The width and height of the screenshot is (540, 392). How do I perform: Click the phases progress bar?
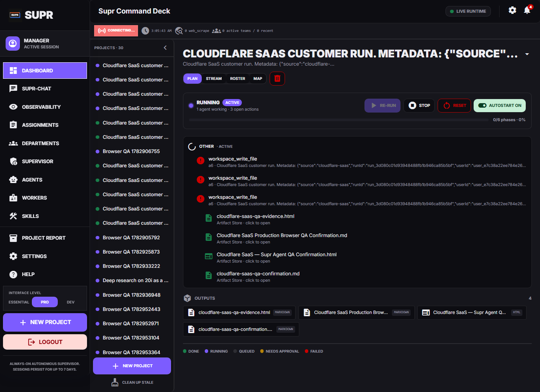[339, 120]
